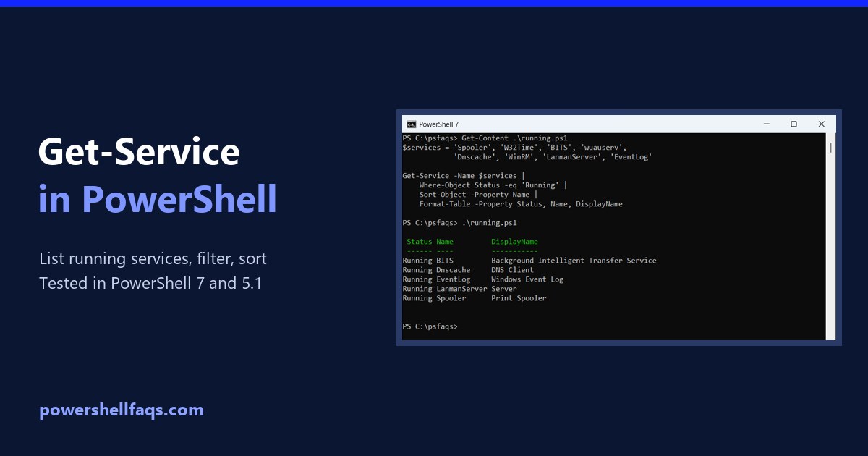
Task: Click the 'Get-Service' heading
Action: coord(139,153)
